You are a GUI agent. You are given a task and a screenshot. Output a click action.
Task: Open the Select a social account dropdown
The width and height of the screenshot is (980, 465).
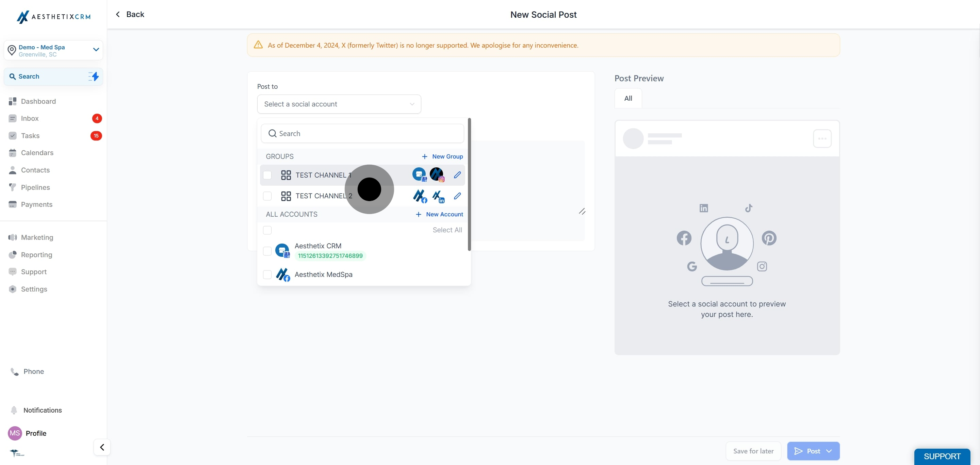click(x=339, y=104)
